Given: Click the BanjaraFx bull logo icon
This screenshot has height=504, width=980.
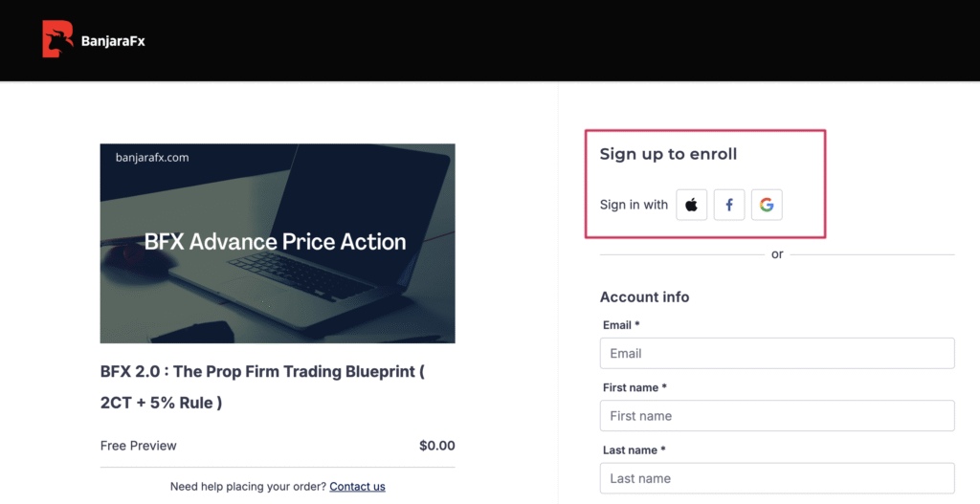Looking at the screenshot, I should (x=57, y=40).
